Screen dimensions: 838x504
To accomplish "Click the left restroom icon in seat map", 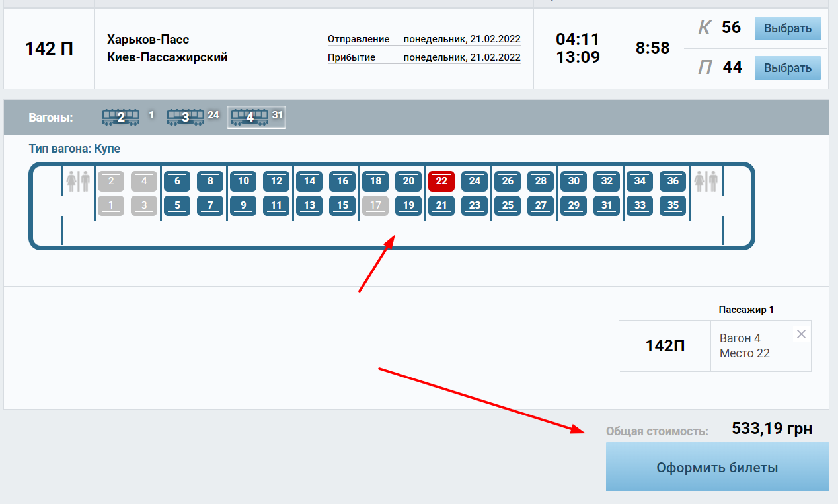I will pyautogui.click(x=79, y=180).
